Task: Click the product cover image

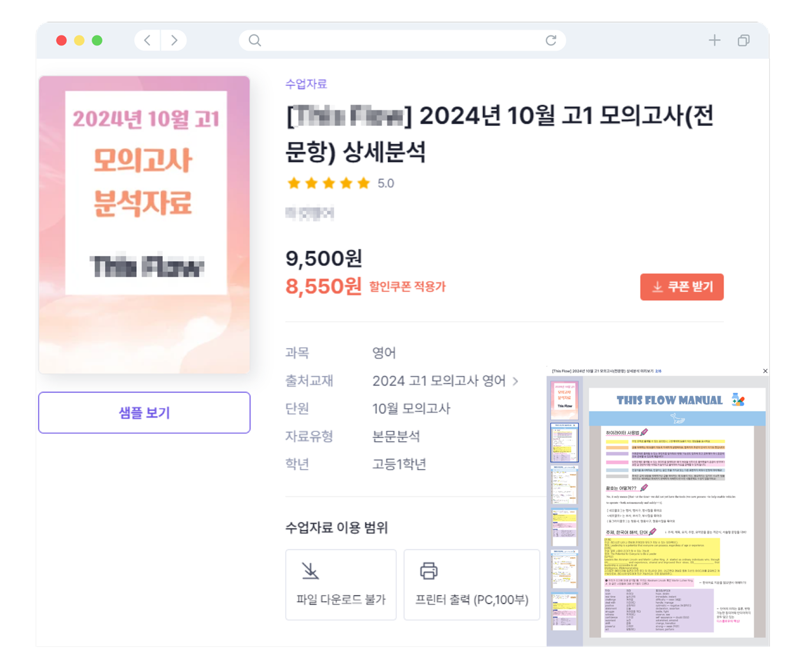Action: (144, 225)
